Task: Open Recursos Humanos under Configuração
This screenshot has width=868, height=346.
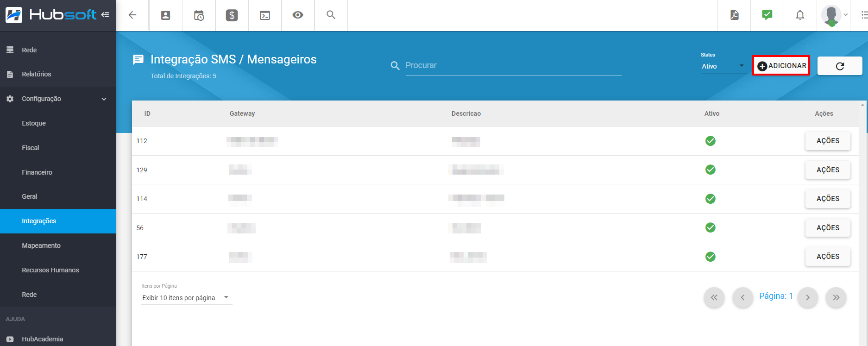Action: pyautogui.click(x=58, y=270)
